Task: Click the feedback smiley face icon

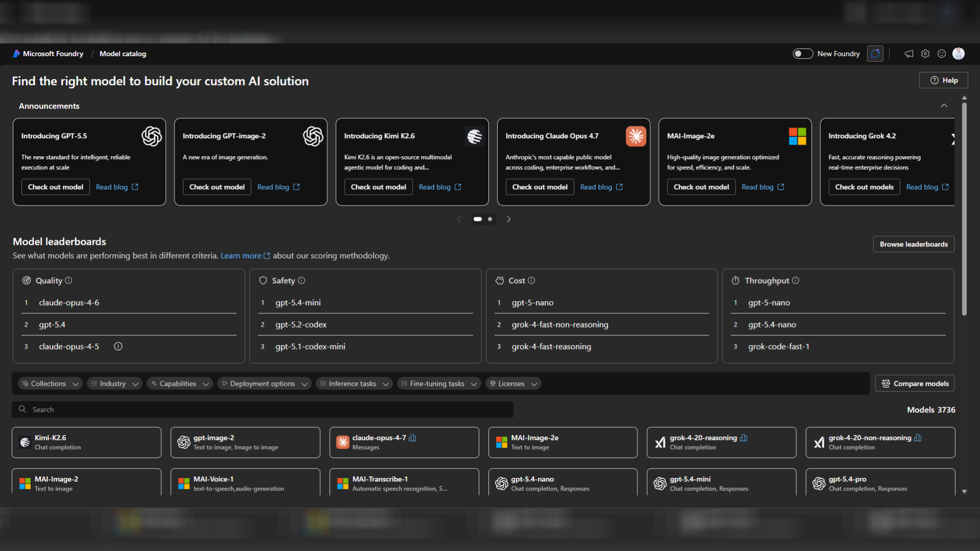Action: coord(942,54)
